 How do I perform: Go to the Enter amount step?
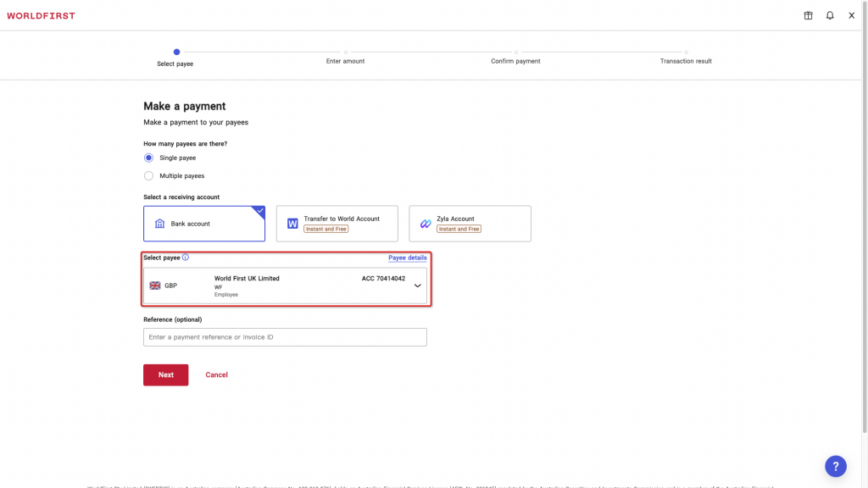344,51
